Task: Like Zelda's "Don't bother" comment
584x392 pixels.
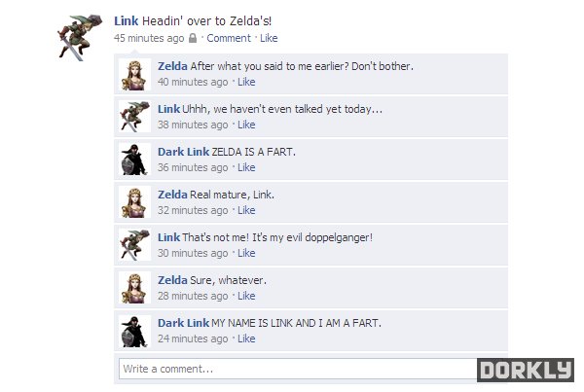Action: (246, 82)
